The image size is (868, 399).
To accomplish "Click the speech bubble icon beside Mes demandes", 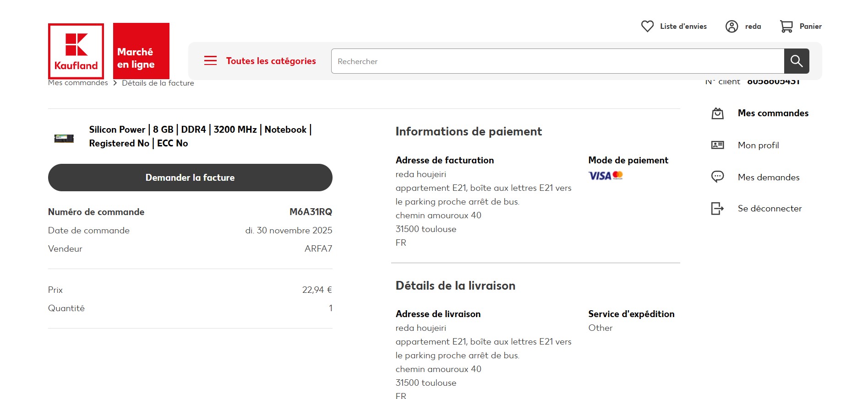I will pos(717,177).
